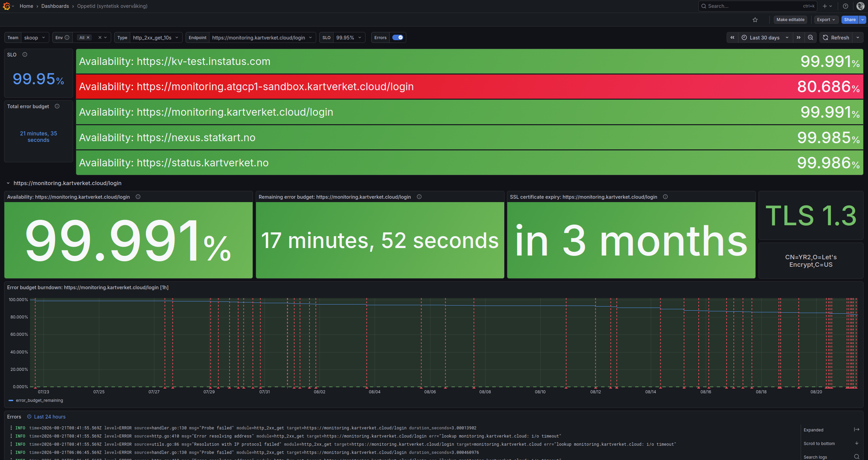Click Oppetid dashboard breadcrumb title
Screen dimensions: 868x460
click(112, 6)
